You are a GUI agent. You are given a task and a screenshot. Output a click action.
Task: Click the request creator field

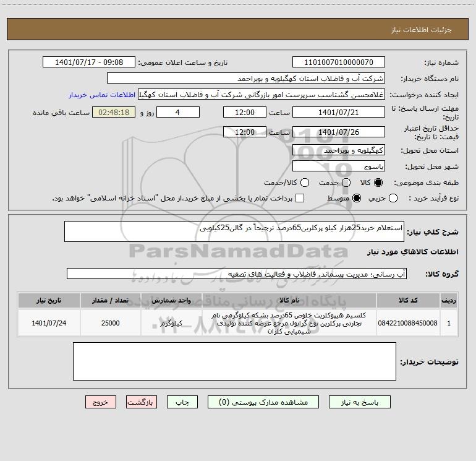[x=261, y=95]
